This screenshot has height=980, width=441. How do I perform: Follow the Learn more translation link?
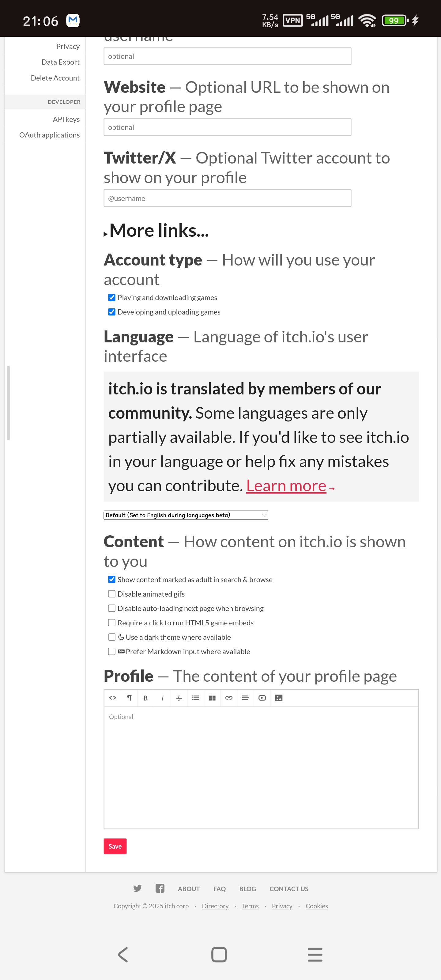[x=286, y=486]
